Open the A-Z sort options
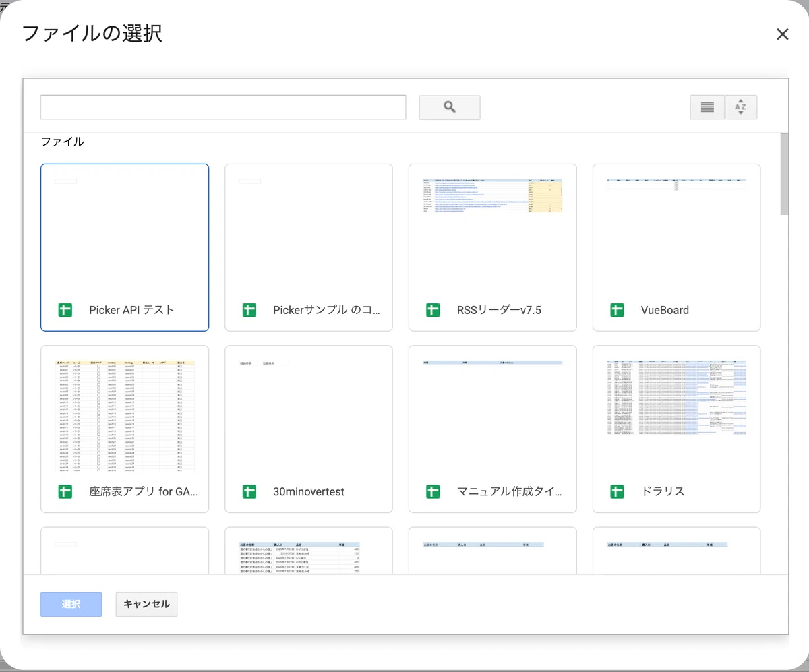 pos(741,107)
